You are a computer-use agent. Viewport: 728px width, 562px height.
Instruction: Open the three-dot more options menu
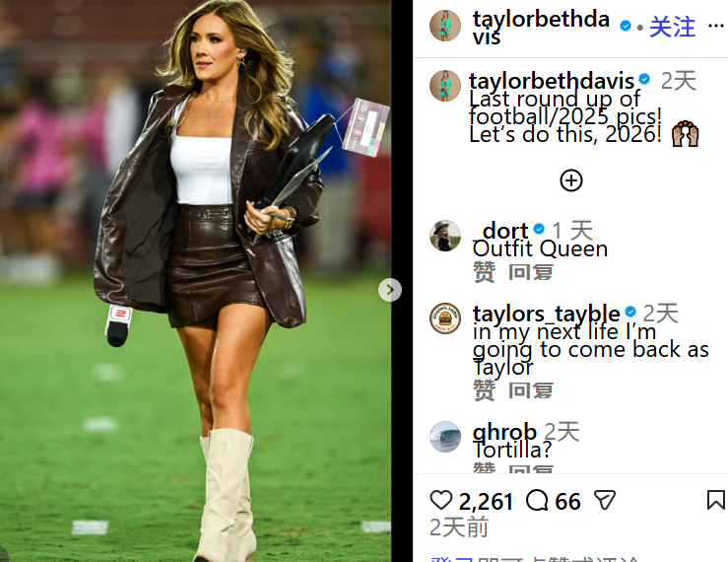[715, 26]
